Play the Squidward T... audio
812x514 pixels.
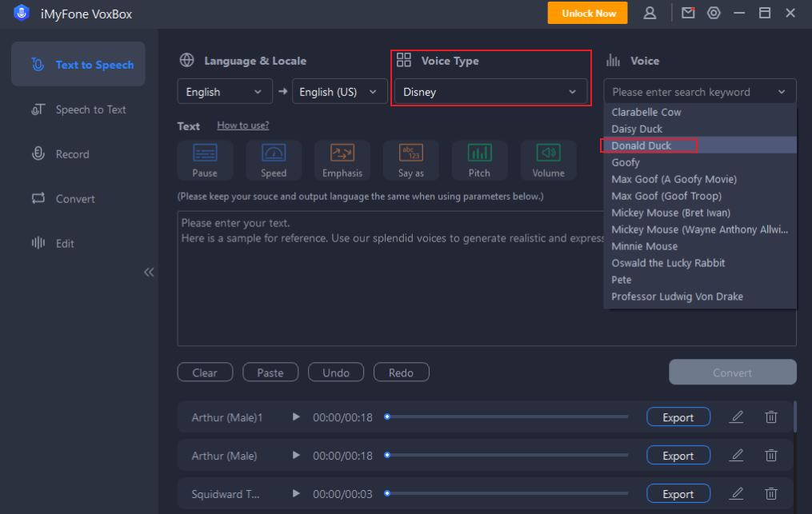tap(296, 493)
